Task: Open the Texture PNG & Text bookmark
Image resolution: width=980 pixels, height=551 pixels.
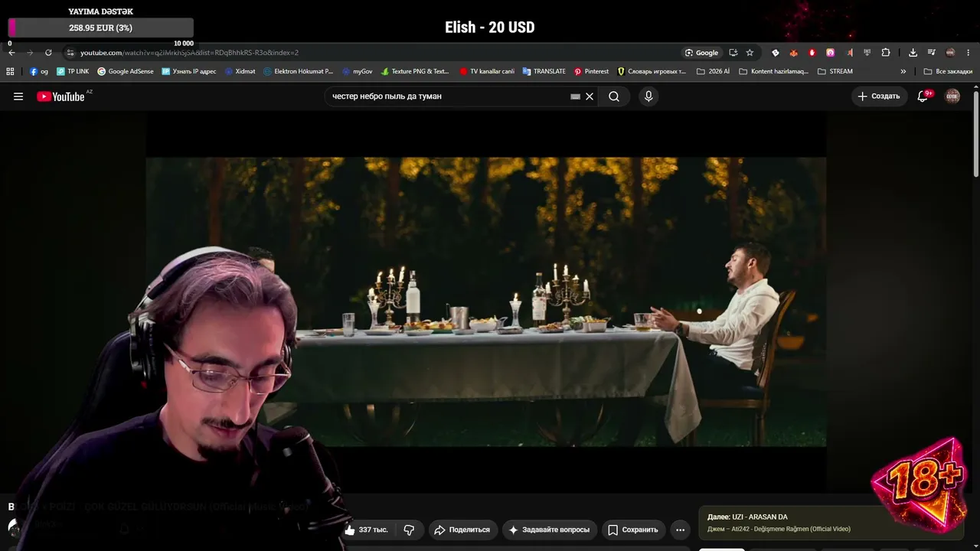Action: (x=415, y=71)
